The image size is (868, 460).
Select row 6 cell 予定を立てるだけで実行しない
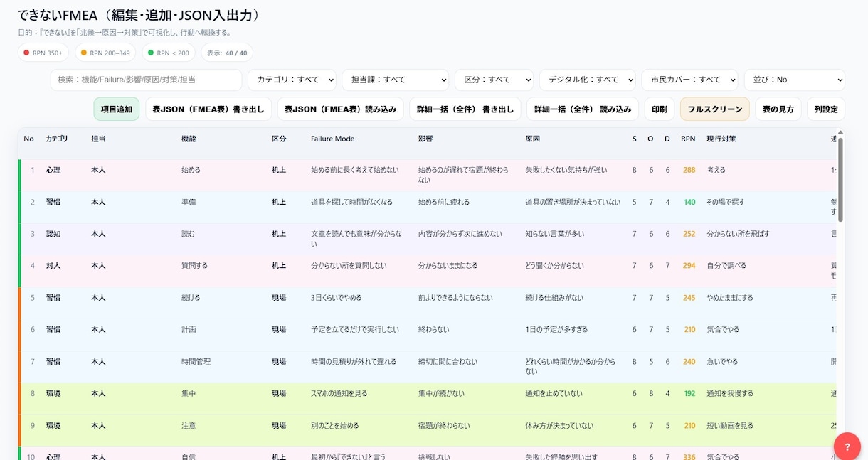tap(355, 330)
